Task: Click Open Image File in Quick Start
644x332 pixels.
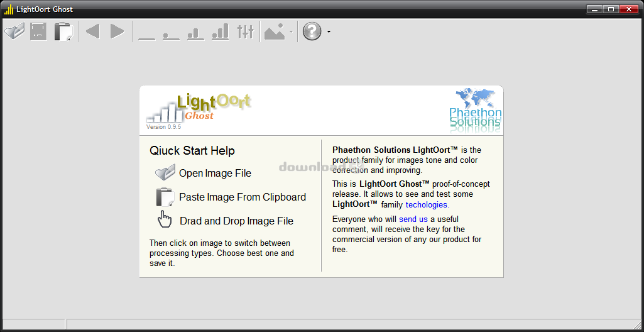Action: click(214, 174)
